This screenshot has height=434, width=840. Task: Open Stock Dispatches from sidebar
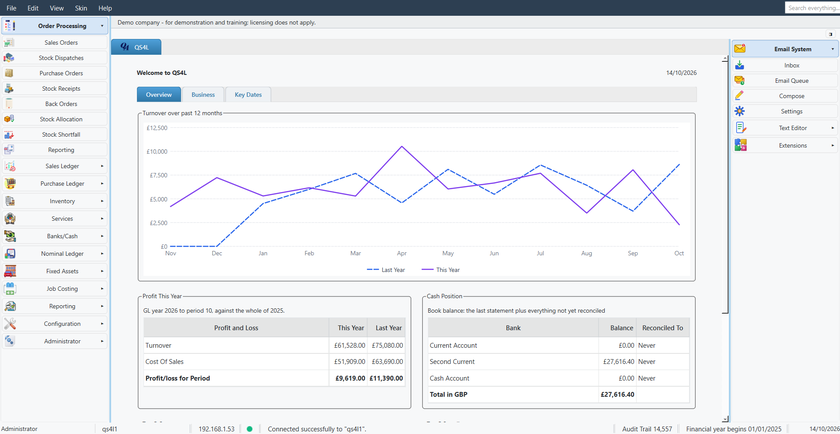pyautogui.click(x=55, y=58)
